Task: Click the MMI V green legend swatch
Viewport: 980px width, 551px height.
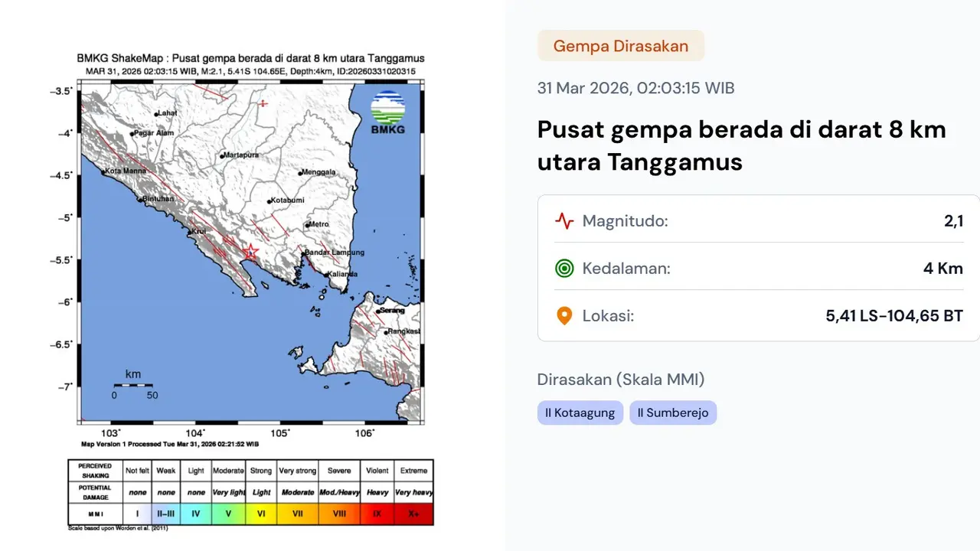Action: point(228,514)
